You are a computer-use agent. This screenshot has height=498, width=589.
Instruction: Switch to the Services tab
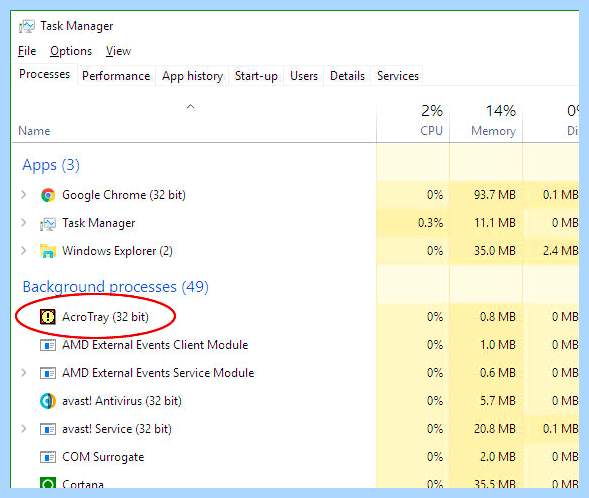[398, 76]
